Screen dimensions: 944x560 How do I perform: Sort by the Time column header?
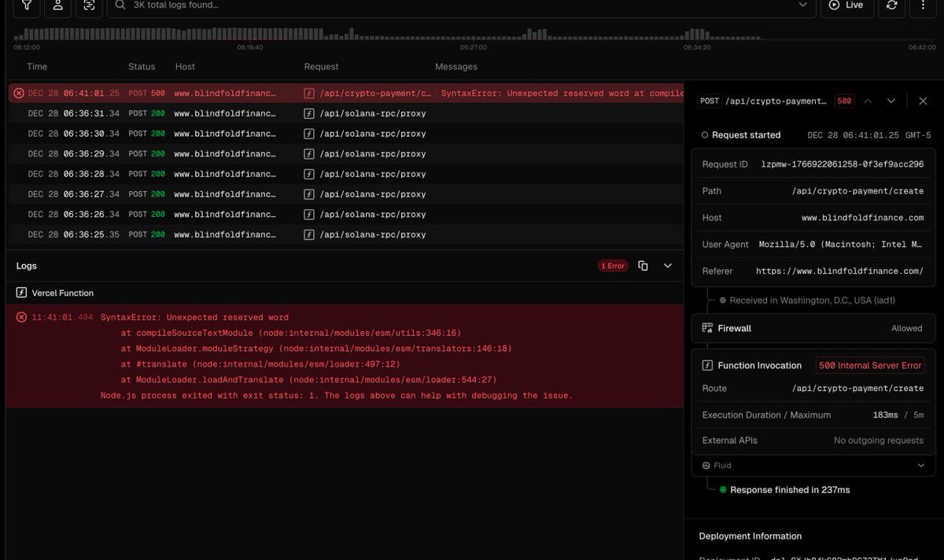point(37,67)
